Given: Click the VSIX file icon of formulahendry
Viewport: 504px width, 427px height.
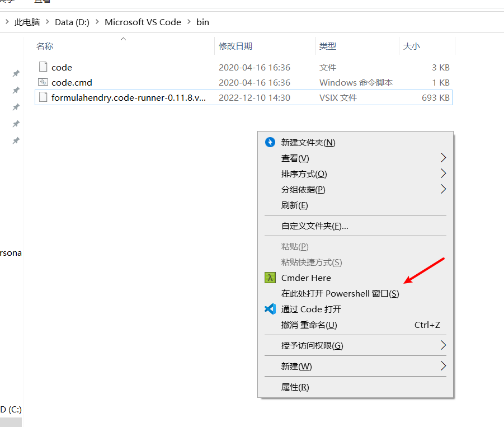Looking at the screenshot, I should (44, 97).
